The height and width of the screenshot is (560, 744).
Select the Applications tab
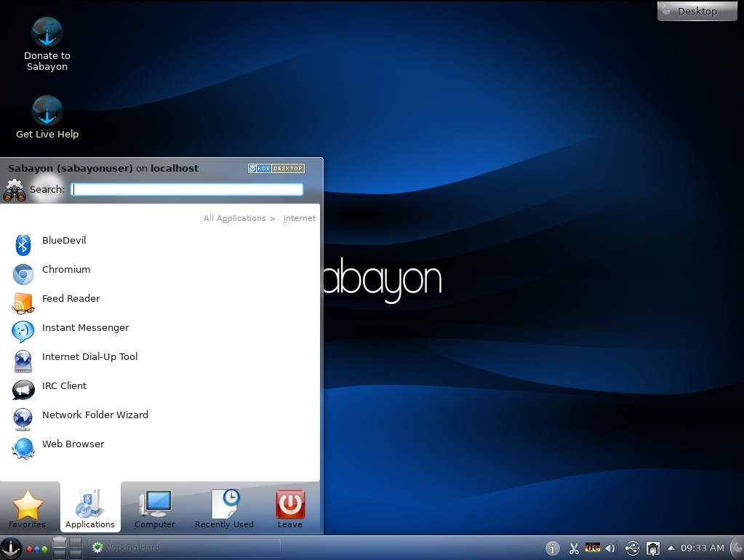90,508
